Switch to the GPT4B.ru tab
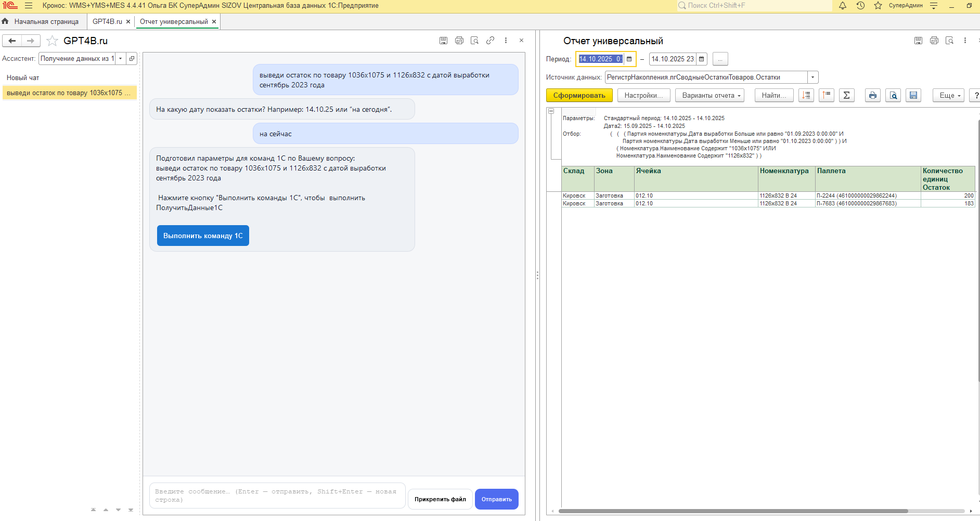 (107, 22)
